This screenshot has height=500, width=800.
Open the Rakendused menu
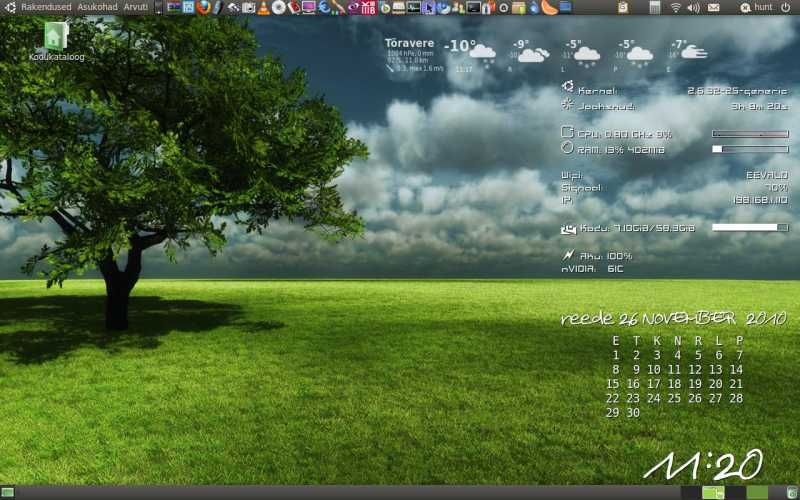tap(46, 7)
